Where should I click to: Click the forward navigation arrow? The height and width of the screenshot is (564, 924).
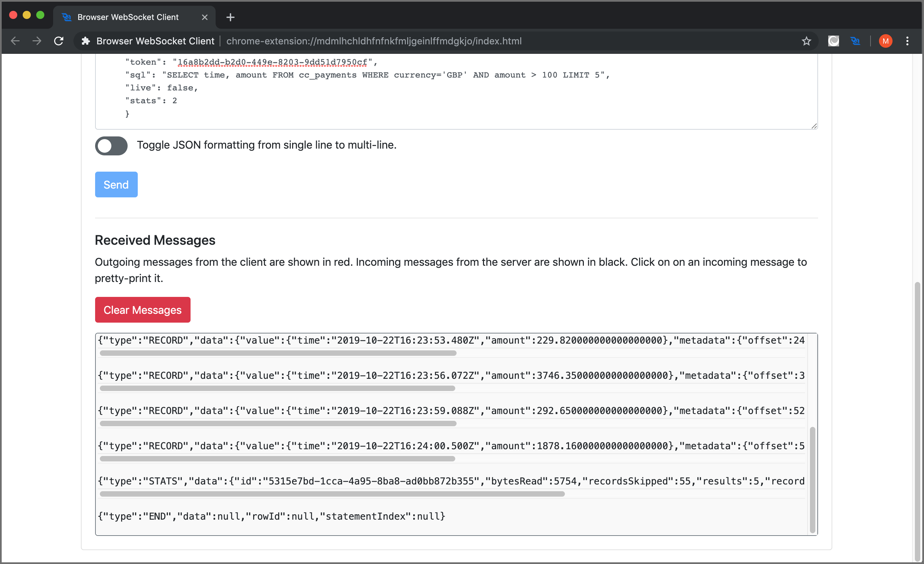point(37,41)
